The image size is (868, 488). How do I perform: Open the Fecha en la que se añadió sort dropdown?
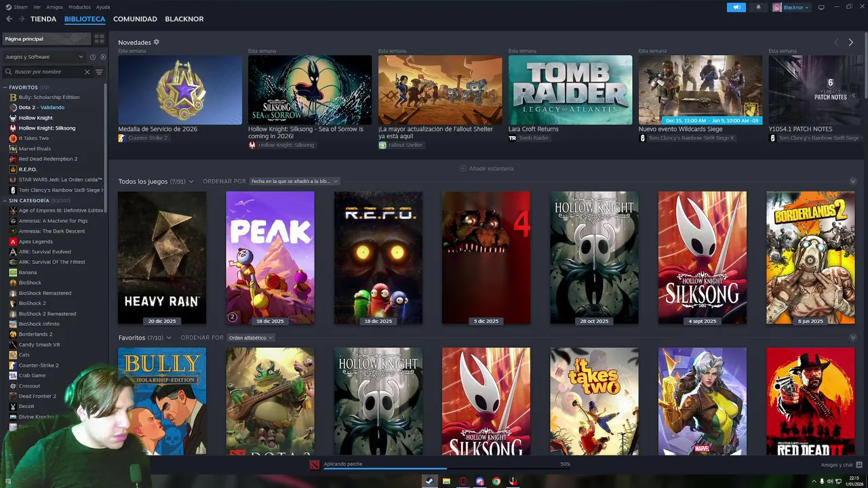[x=294, y=182]
